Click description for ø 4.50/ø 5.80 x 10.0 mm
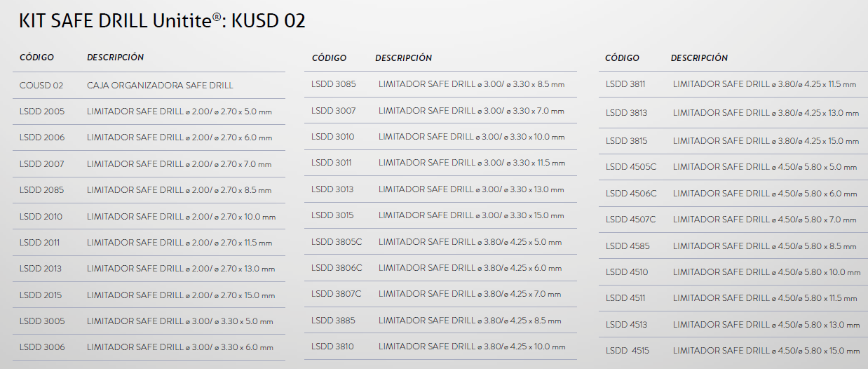Viewport: 868px width, 369px height. pyautogui.click(x=766, y=272)
